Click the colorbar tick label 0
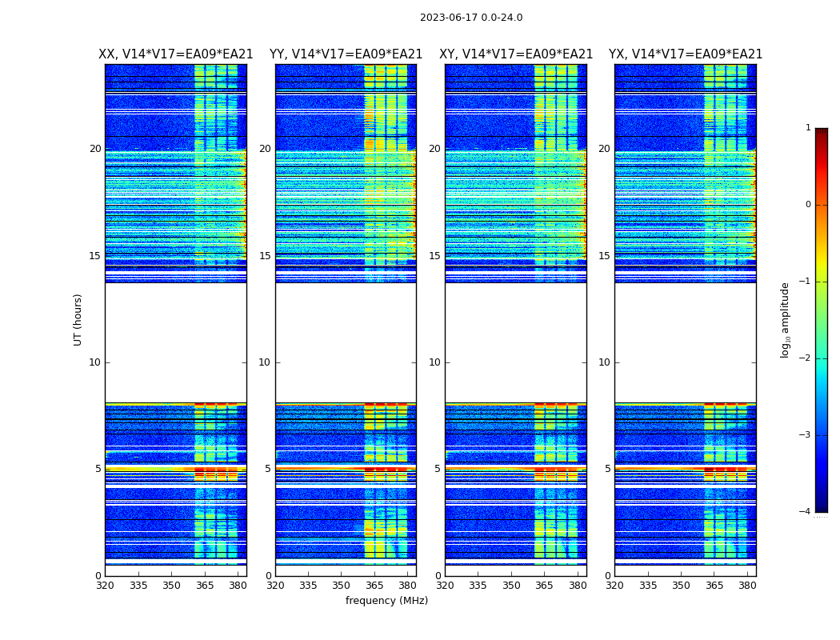The width and height of the screenshot is (840, 640). [807, 205]
